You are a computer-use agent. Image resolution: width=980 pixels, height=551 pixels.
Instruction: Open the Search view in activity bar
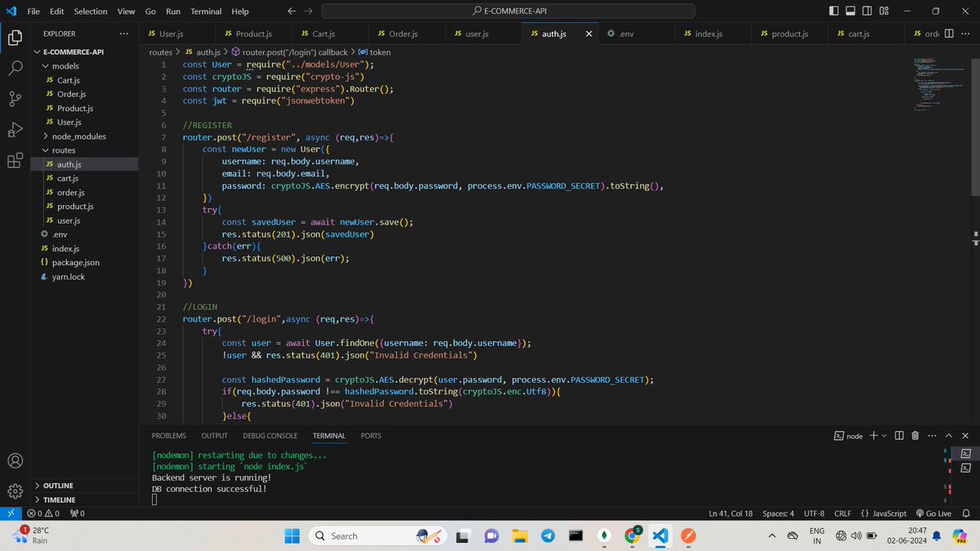(x=15, y=68)
